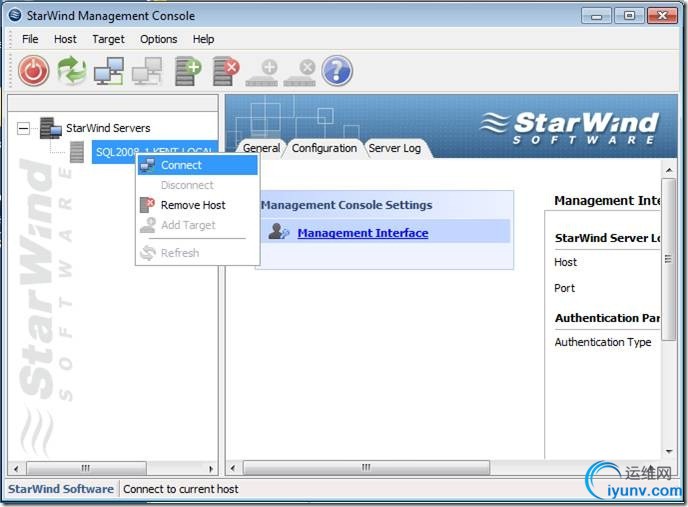Viewport: 688px width, 507px height.
Task: Select the StarWind Servers tree item
Action: tap(108, 128)
